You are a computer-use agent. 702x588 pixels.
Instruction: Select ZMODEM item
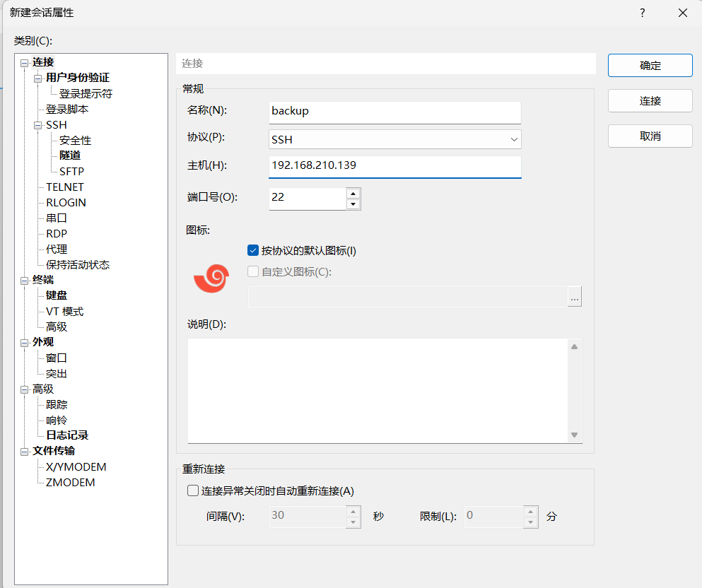70,483
